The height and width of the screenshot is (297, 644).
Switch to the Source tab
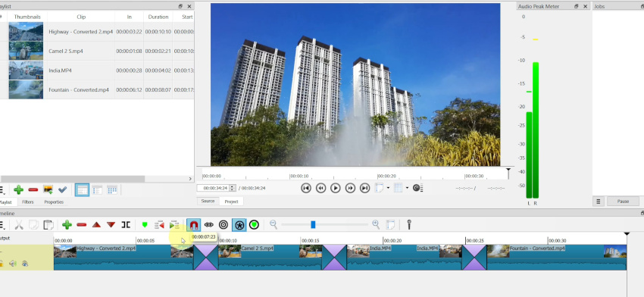point(208,202)
